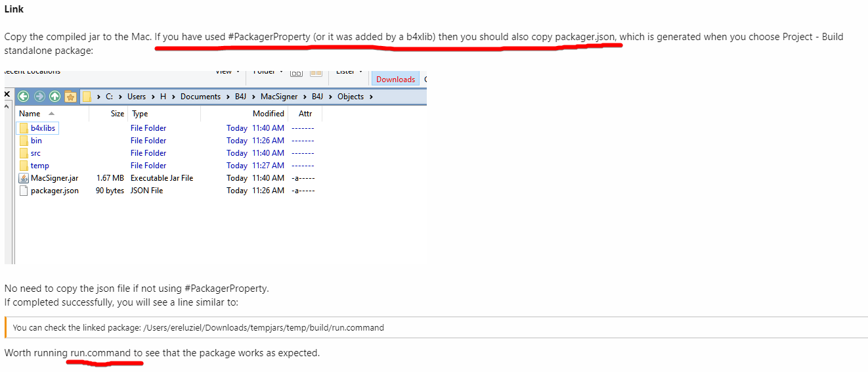Sort by the Name column header
868x372 pixels.
point(30,114)
